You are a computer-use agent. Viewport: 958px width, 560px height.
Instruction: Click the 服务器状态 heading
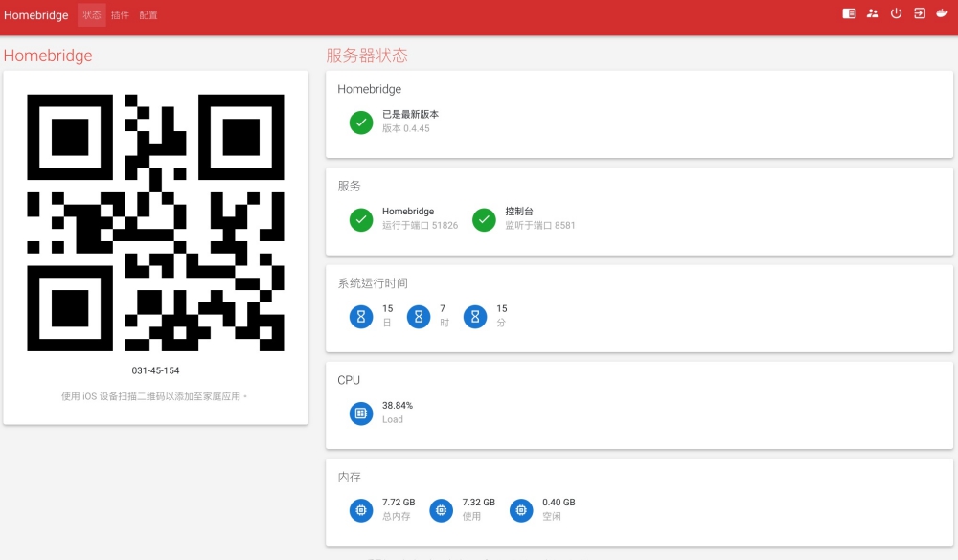pos(367,56)
